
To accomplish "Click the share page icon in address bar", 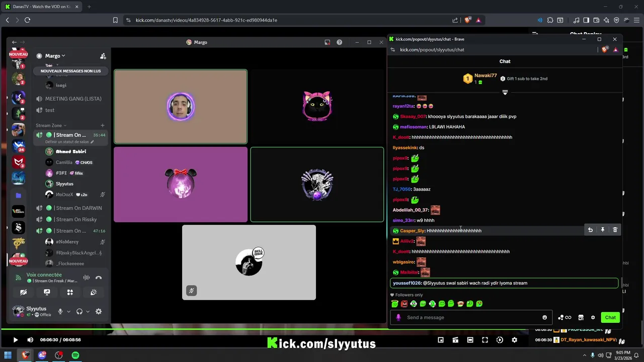I will pyautogui.click(x=455, y=20).
